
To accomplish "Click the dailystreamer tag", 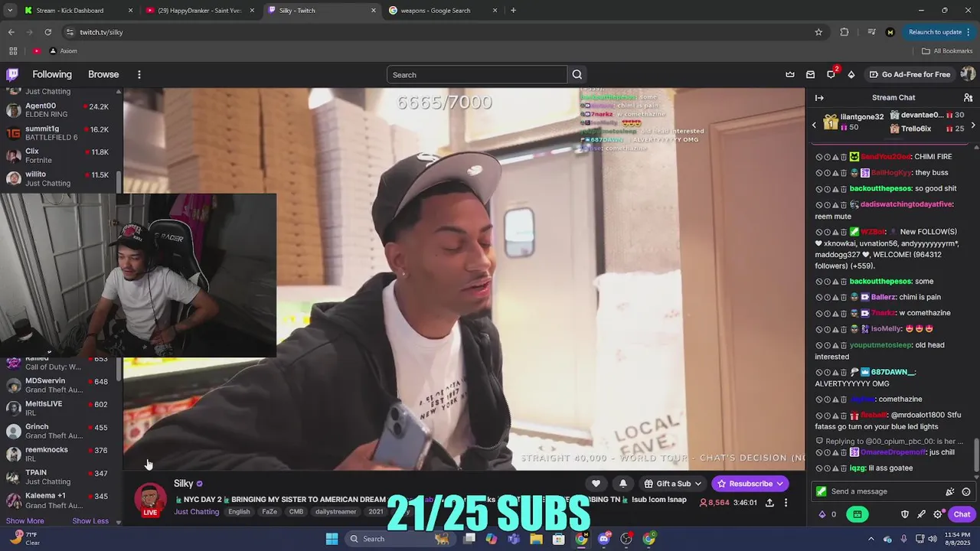I will pos(335,511).
